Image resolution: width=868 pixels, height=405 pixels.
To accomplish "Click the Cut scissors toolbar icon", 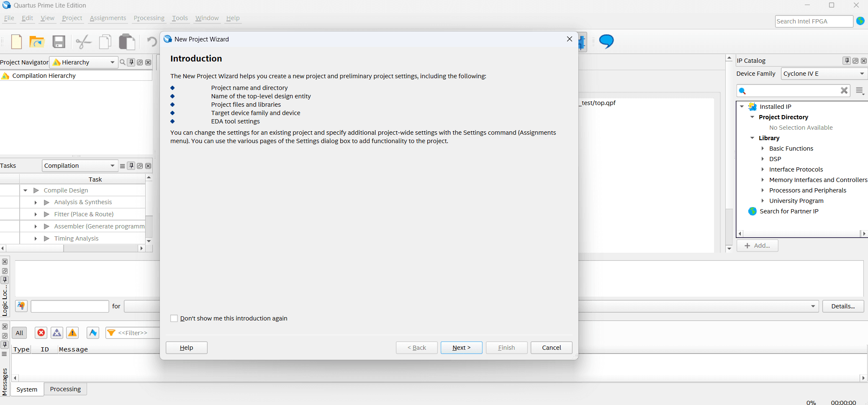I will (83, 42).
